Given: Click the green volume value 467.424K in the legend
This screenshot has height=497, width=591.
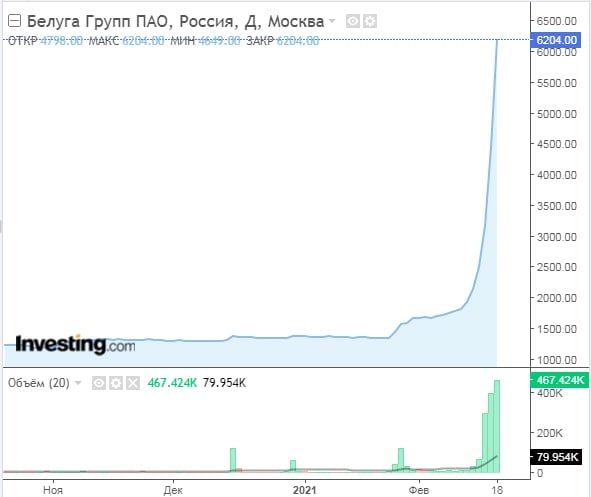Looking at the screenshot, I should 172,383.
